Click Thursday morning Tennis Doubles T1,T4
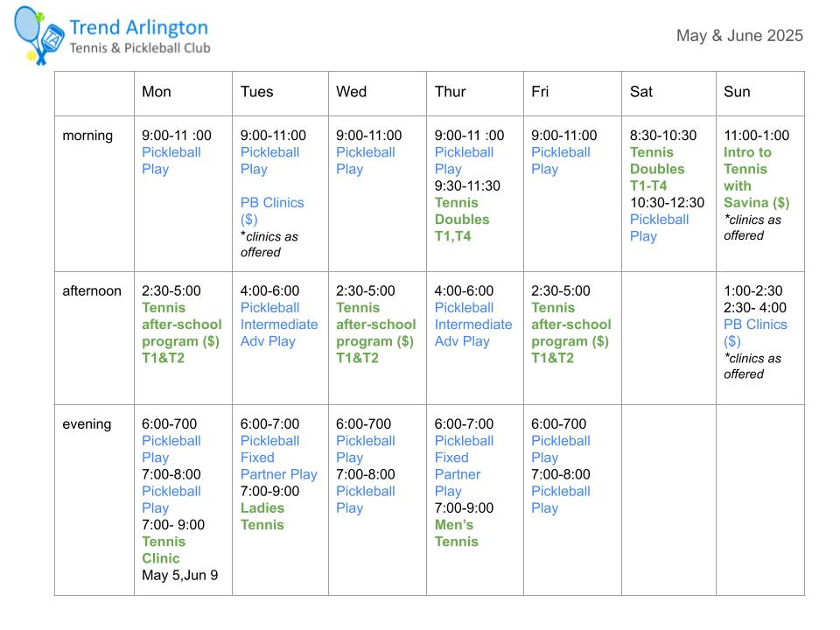The height and width of the screenshot is (630, 840). coord(462,219)
